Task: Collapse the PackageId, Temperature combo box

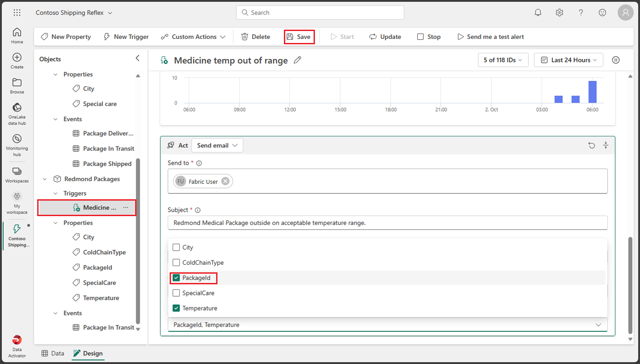Action: [x=598, y=325]
